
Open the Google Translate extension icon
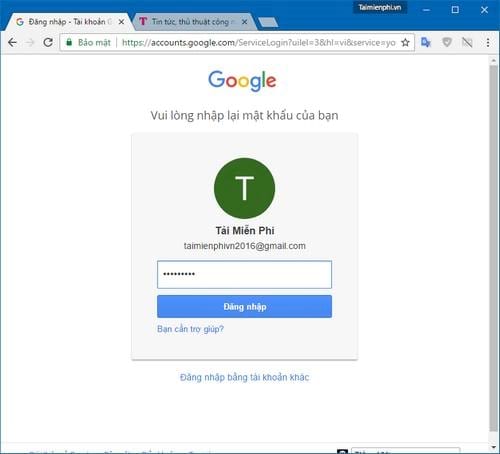426,42
